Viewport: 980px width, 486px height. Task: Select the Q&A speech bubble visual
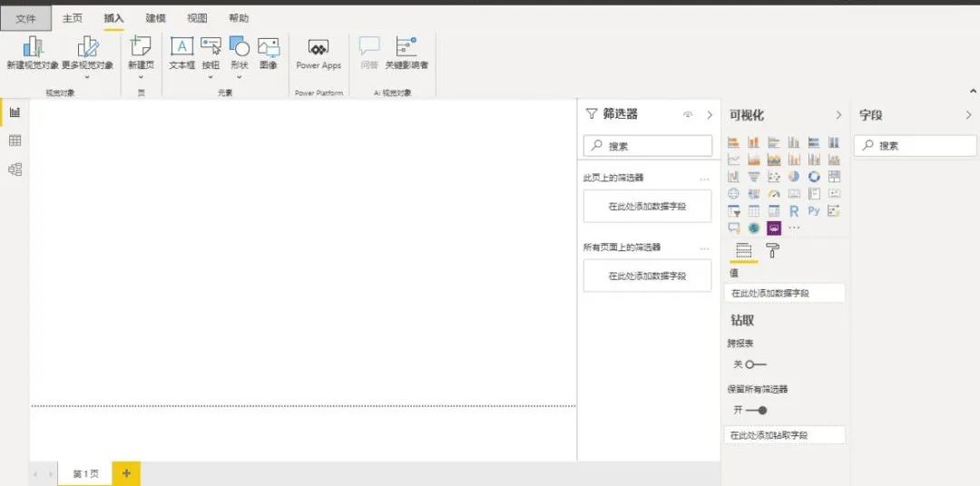tap(734, 228)
